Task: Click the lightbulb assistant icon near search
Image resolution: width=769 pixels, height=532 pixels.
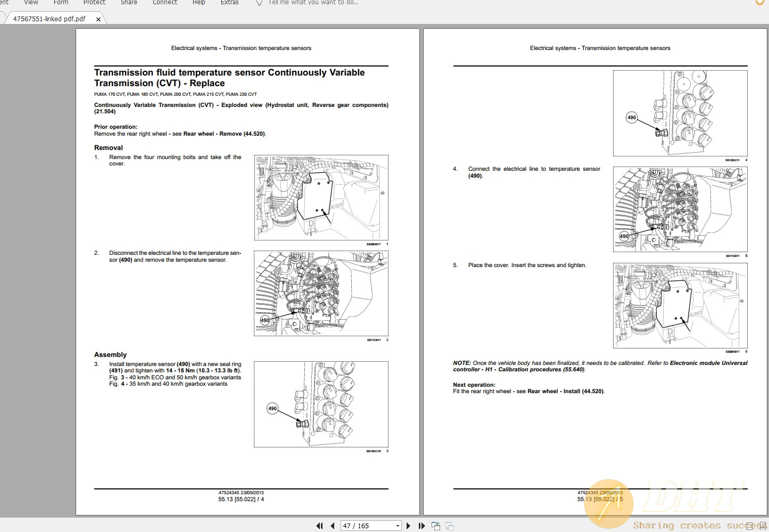Action: tap(259, 3)
